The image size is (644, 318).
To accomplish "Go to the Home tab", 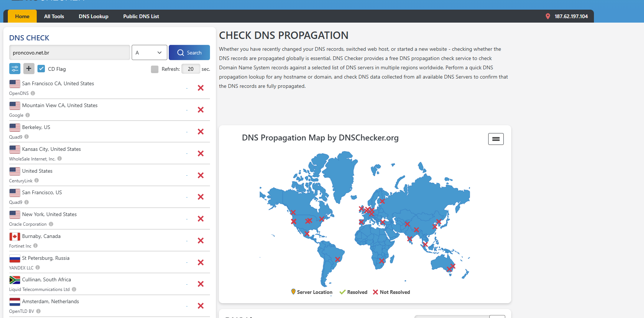I will click(x=22, y=16).
